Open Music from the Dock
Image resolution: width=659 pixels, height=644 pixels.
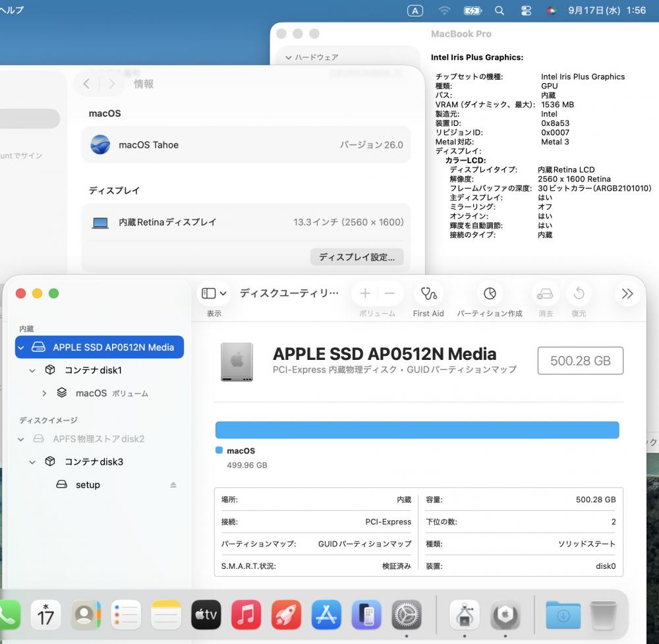point(246,614)
